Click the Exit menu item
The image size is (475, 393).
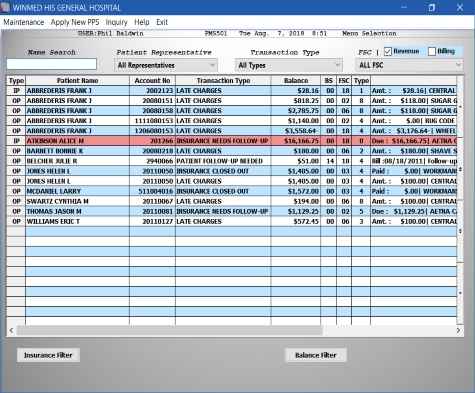(x=162, y=22)
